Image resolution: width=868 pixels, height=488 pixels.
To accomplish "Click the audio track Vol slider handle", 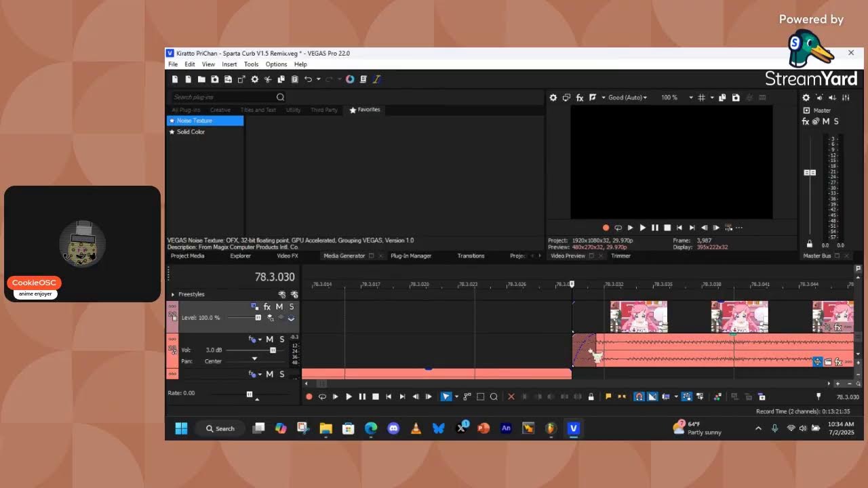I will [273, 350].
